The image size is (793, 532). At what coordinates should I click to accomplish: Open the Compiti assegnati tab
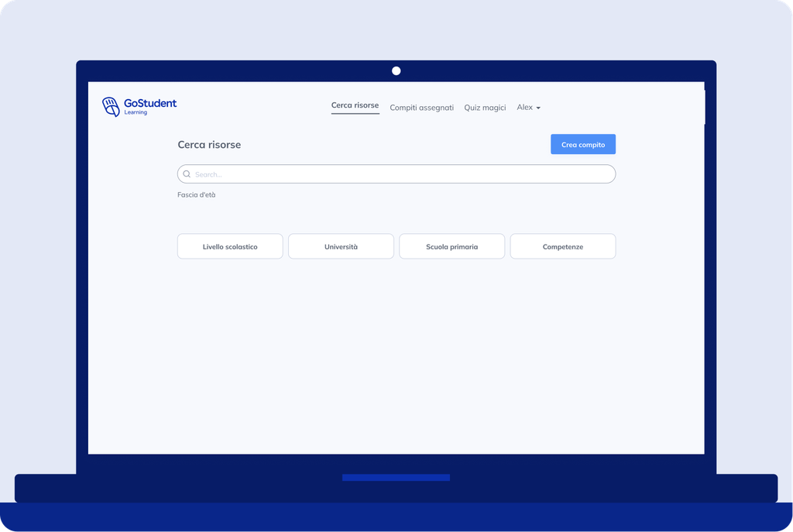pos(422,107)
